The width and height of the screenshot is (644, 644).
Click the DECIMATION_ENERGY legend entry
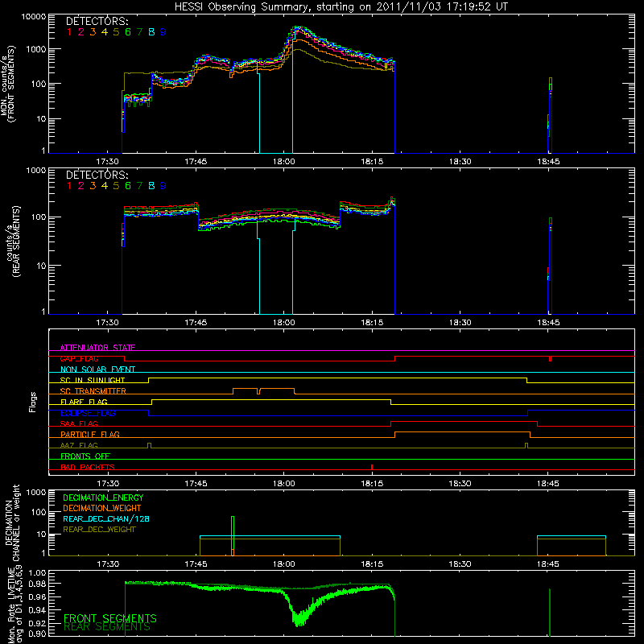click(103, 497)
